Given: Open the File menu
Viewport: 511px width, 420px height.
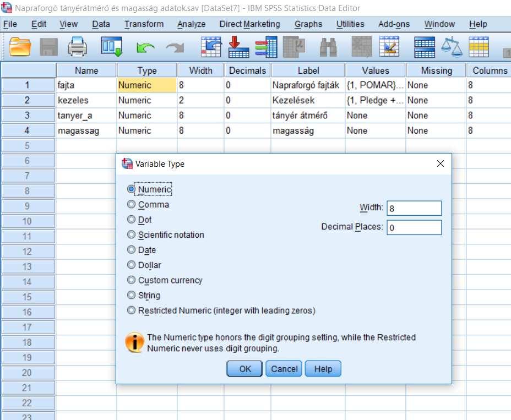Looking at the screenshot, I should pos(10,24).
